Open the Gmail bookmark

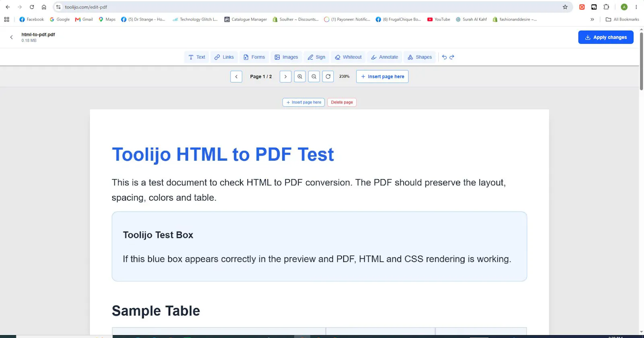point(84,19)
